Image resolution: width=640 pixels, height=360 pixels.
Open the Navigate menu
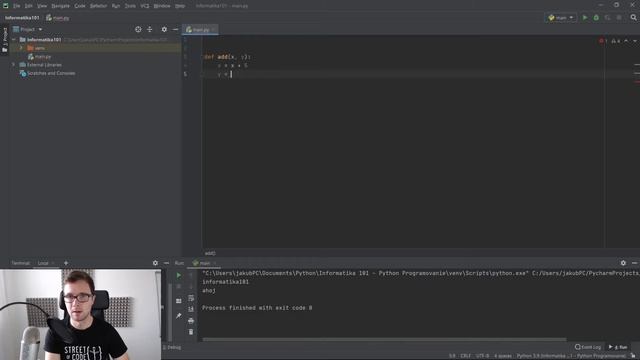tap(60, 6)
